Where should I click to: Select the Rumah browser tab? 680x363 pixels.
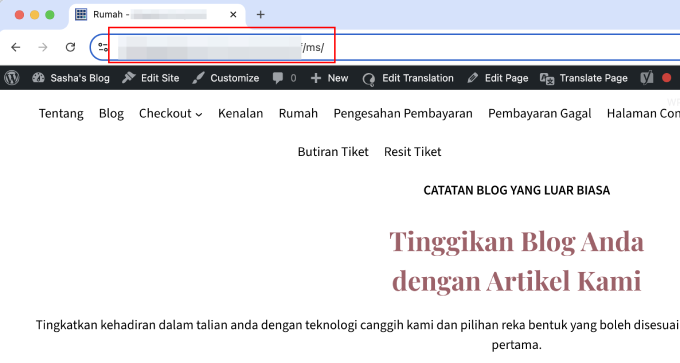(x=156, y=15)
